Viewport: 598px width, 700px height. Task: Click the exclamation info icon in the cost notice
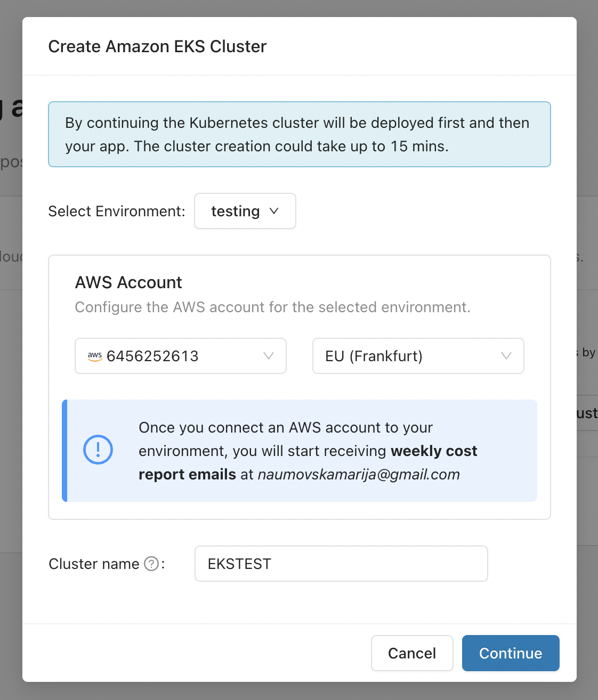pyautogui.click(x=98, y=450)
